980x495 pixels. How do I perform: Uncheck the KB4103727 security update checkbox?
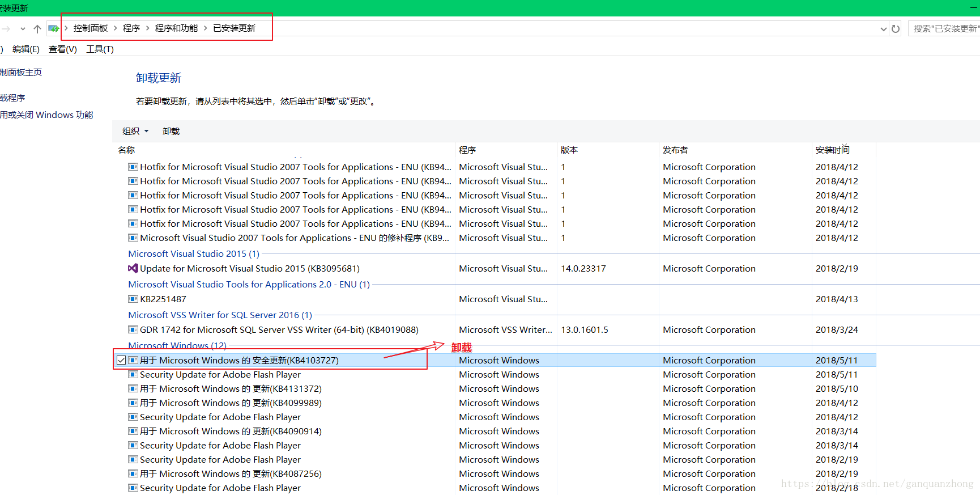(x=121, y=361)
